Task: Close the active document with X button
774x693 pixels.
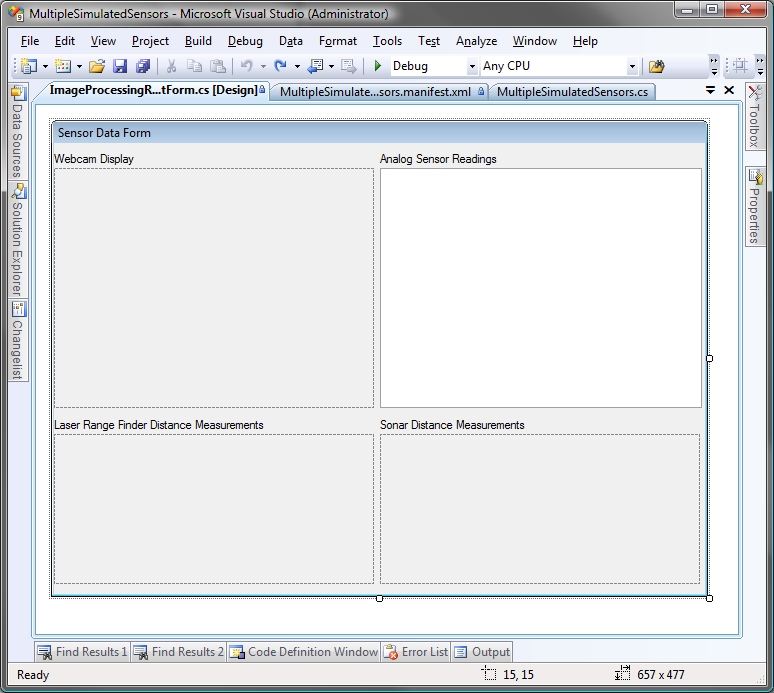Action: 729,90
